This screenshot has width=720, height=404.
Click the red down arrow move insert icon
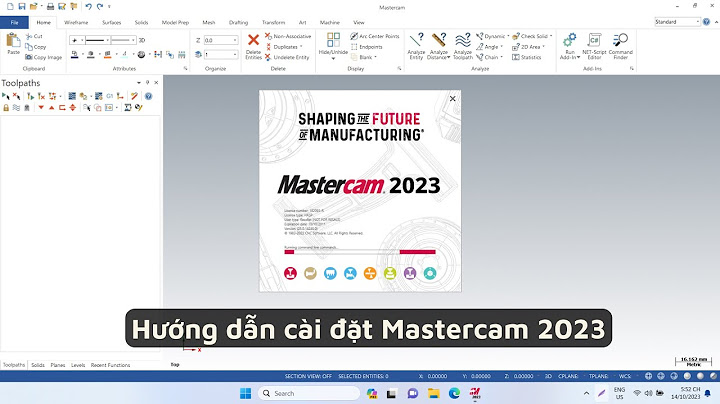41,107
